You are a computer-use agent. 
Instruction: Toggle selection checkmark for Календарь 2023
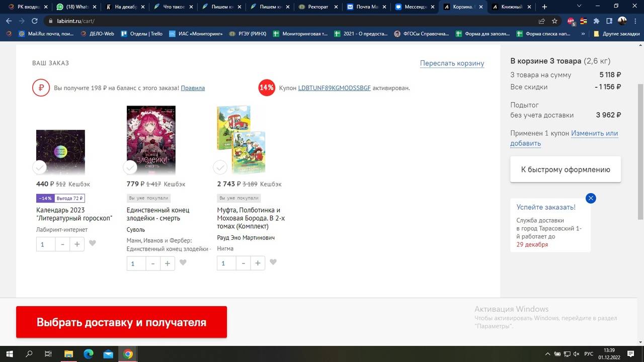40,167
